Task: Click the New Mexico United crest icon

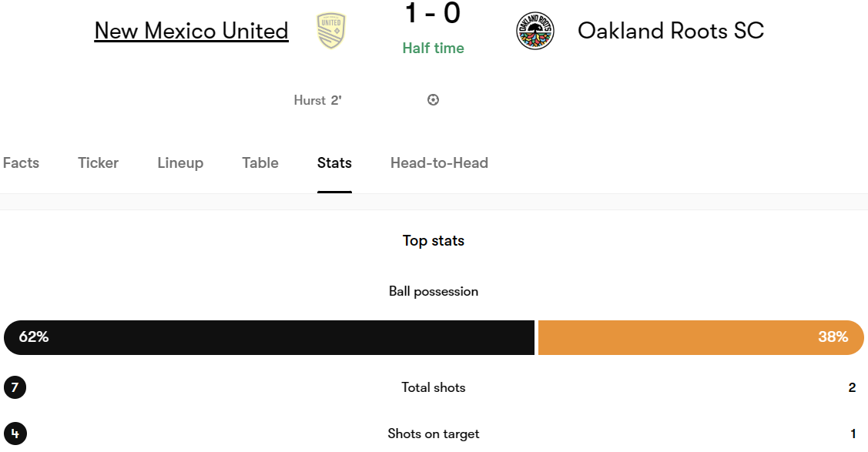Action: (x=331, y=31)
